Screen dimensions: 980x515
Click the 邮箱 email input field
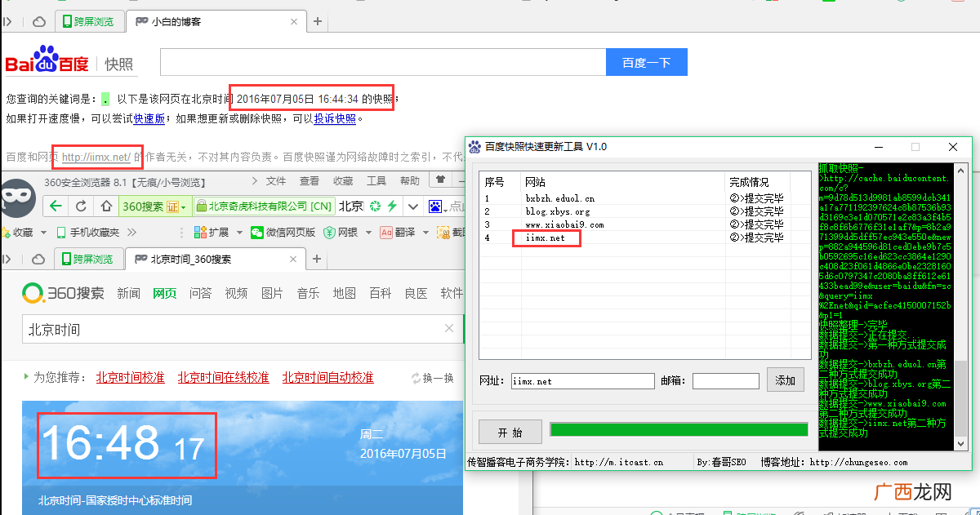[725, 381]
